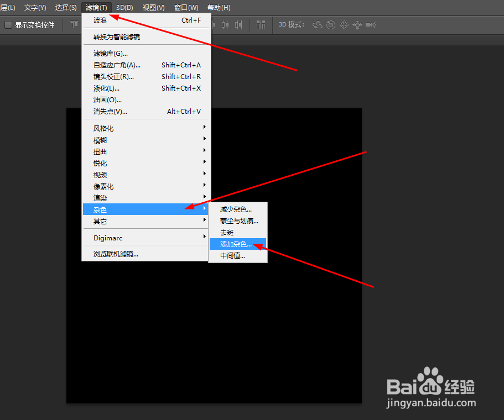Click the 3D roll mode icon

(x=331, y=25)
